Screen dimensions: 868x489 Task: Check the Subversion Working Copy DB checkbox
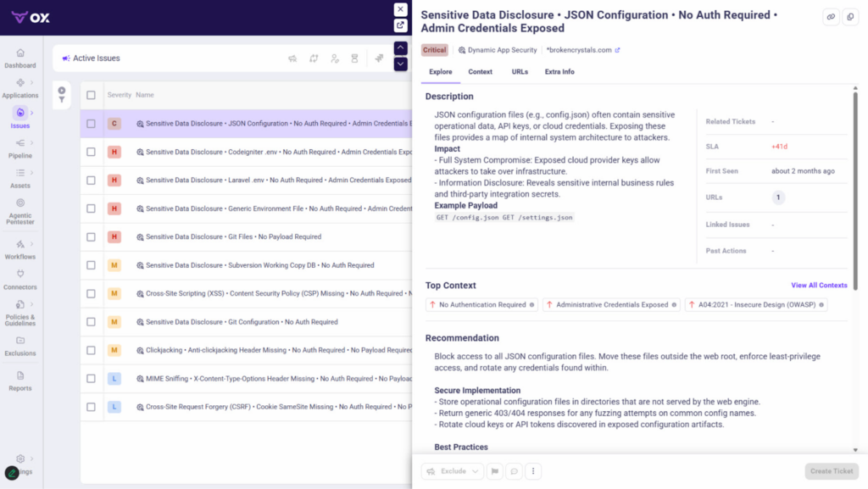[x=91, y=265]
